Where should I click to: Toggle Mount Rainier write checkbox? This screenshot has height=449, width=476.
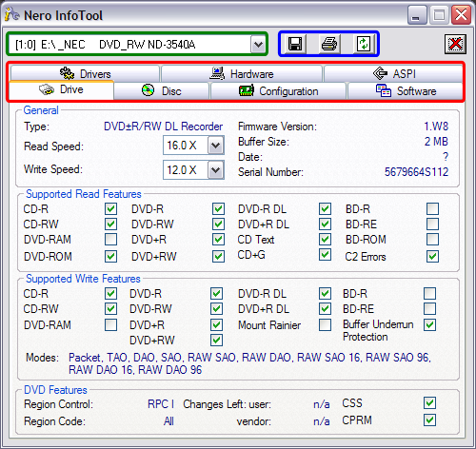coord(326,325)
